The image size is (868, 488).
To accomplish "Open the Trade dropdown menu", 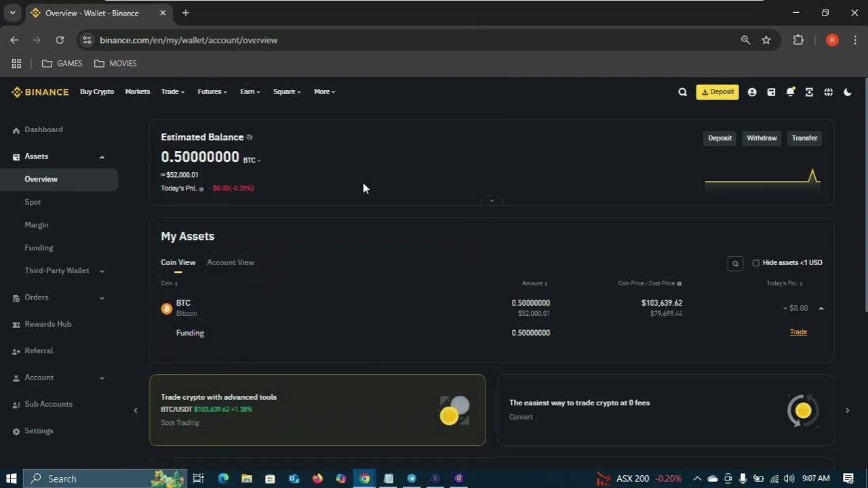I will tap(173, 91).
